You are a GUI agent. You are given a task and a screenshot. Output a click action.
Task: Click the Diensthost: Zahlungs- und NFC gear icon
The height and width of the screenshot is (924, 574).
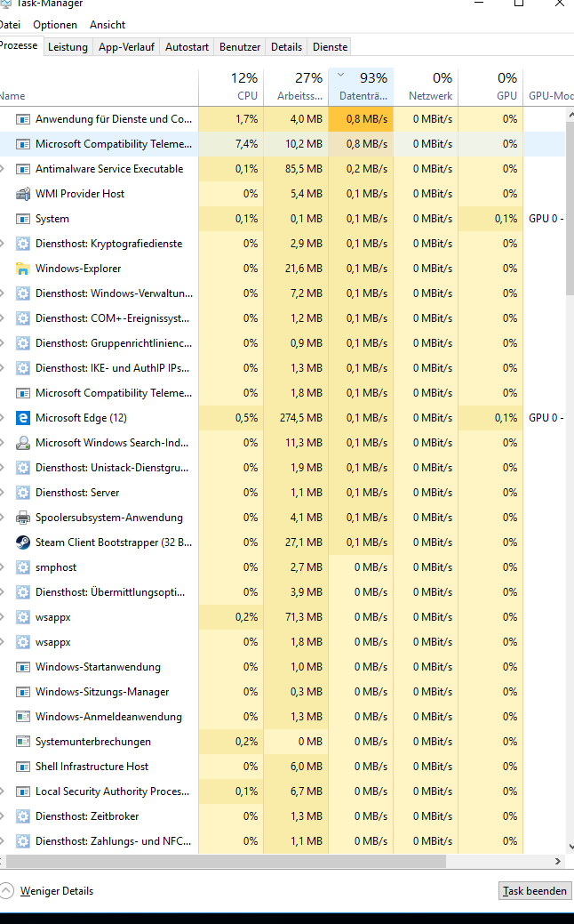pyautogui.click(x=23, y=841)
